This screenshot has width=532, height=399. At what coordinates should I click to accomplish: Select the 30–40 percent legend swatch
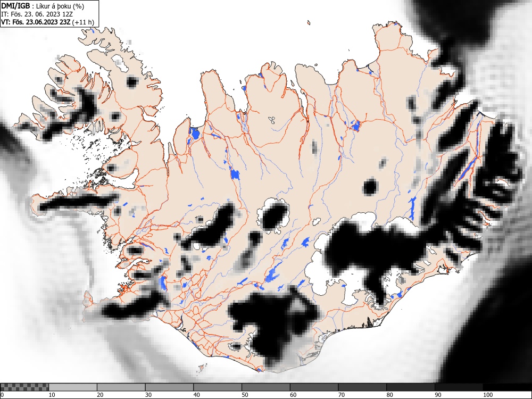169,387
